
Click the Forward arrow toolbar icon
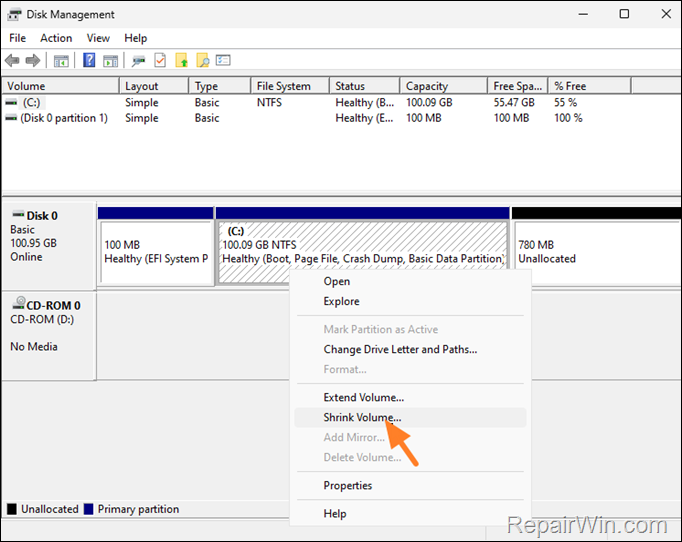(33, 60)
